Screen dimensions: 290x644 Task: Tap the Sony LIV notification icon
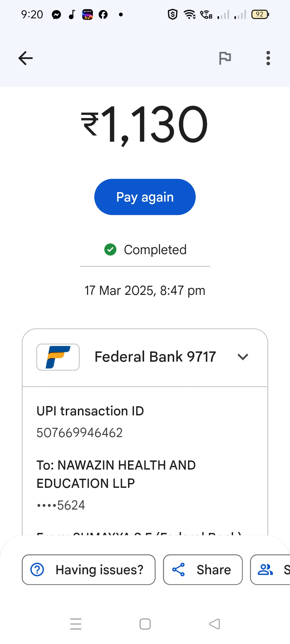click(x=88, y=14)
